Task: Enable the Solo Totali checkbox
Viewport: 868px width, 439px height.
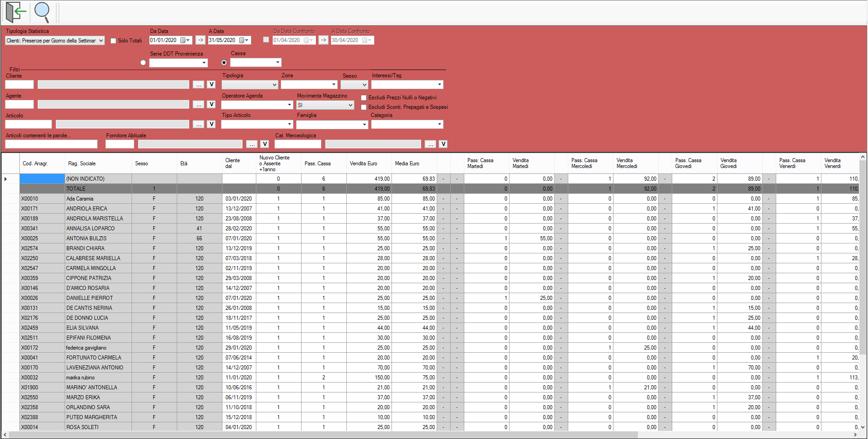Action: (x=113, y=41)
